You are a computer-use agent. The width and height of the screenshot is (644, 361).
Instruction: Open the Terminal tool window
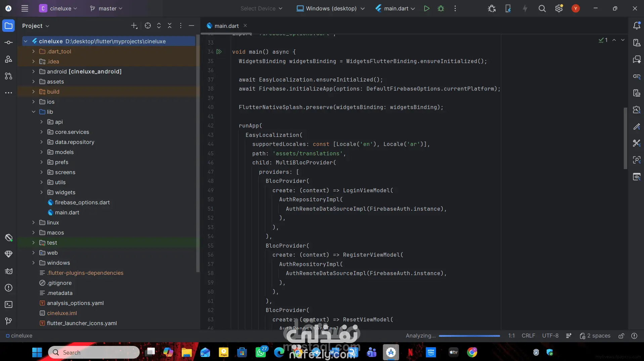tap(9, 305)
